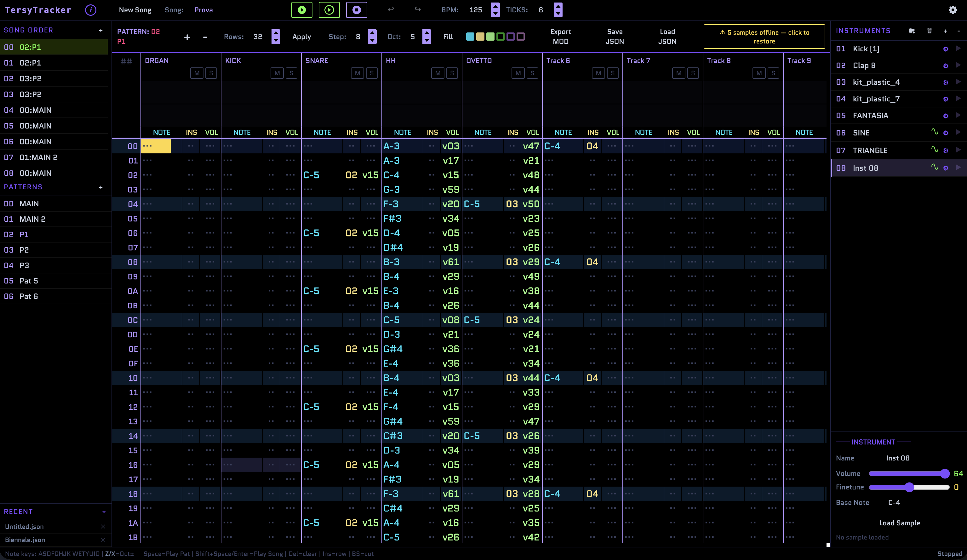This screenshot has height=560, width=967.
Task: Edit the song name Prova field
Action: [204, 10]
